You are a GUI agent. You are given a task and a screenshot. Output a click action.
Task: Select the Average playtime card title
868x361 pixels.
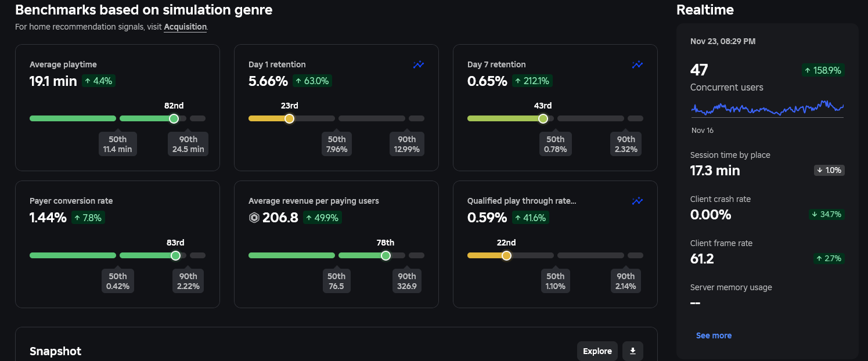click(x=63, y=64)
